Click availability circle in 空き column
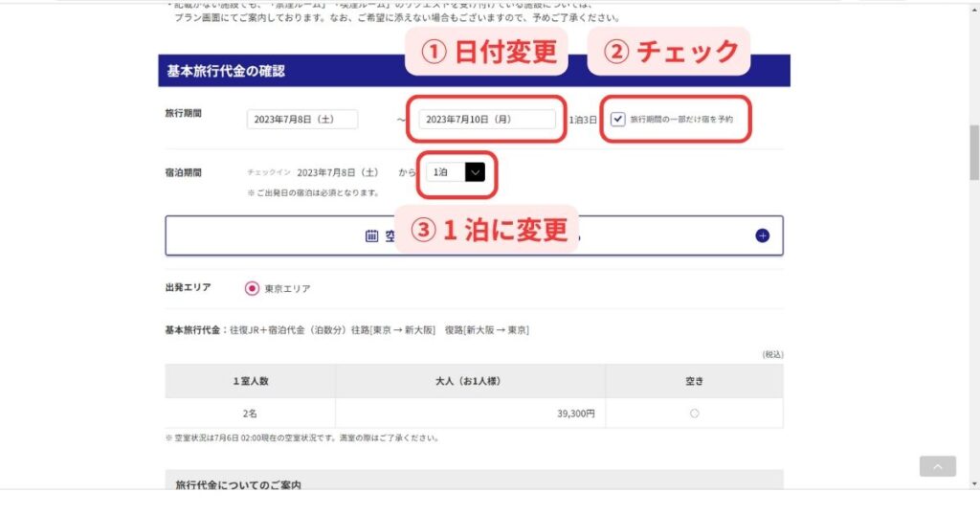 [695, 414]
